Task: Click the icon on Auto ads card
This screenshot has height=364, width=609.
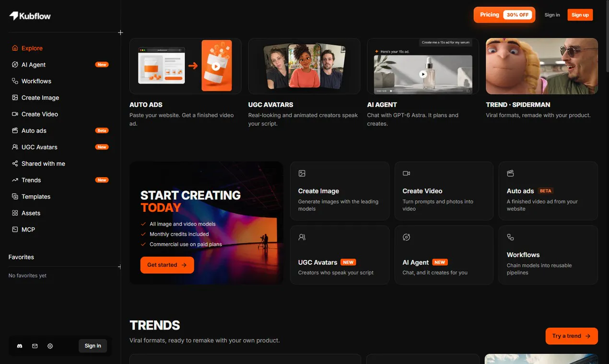Action: [510, 173]
